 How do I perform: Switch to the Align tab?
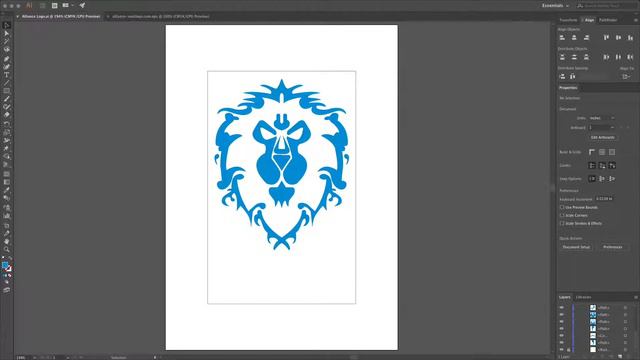click(x=589, y=20)
